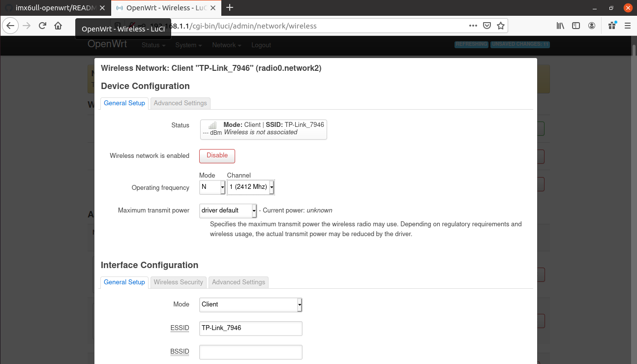Open Firefox account menu
Image resolution: width=637 pixels, height=364 pixels.
tap(592, 26)
